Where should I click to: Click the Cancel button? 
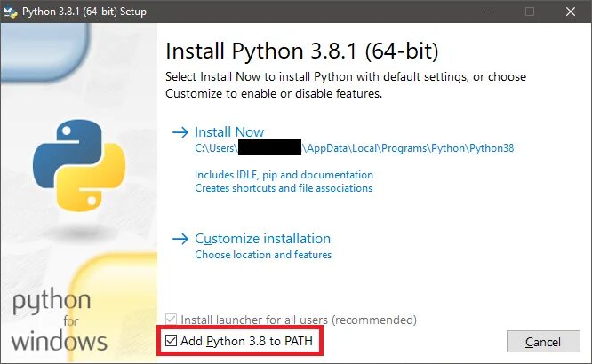pos(543,342)
